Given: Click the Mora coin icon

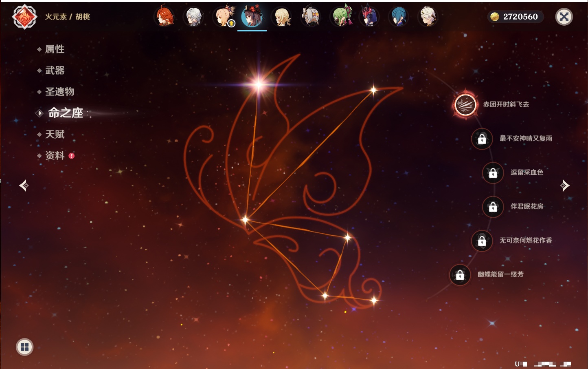Looking at the screenshot, I should pos(495,17).
